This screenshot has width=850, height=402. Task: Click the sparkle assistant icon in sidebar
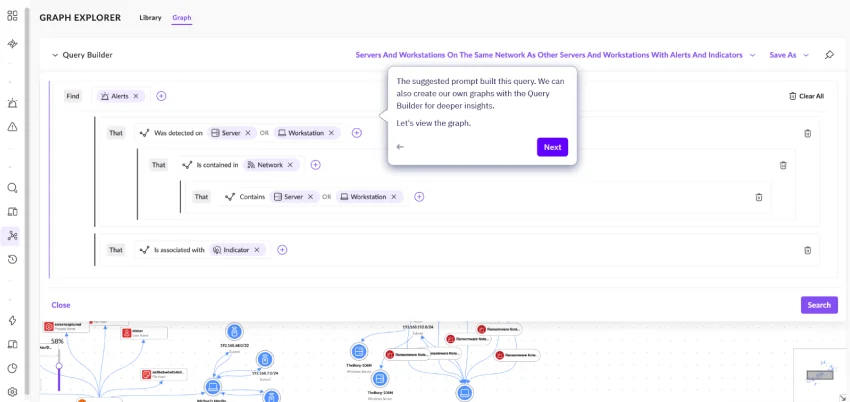[12, 44]
